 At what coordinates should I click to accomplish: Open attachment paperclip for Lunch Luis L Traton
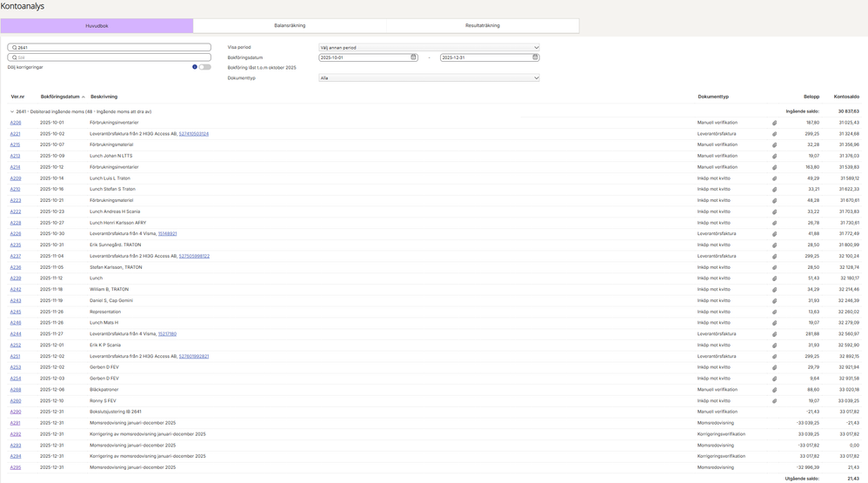pos(774,178)
